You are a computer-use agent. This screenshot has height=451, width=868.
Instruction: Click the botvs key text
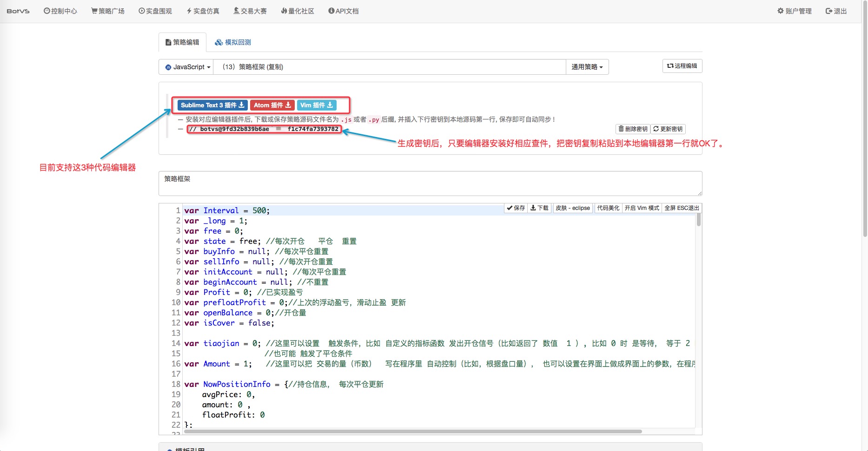click(264, 129)
